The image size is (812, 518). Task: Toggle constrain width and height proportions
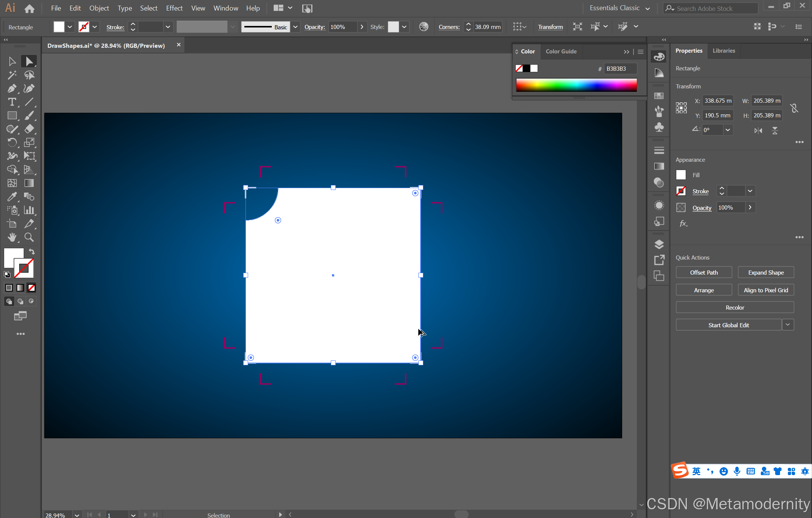(x=794, y=108)
